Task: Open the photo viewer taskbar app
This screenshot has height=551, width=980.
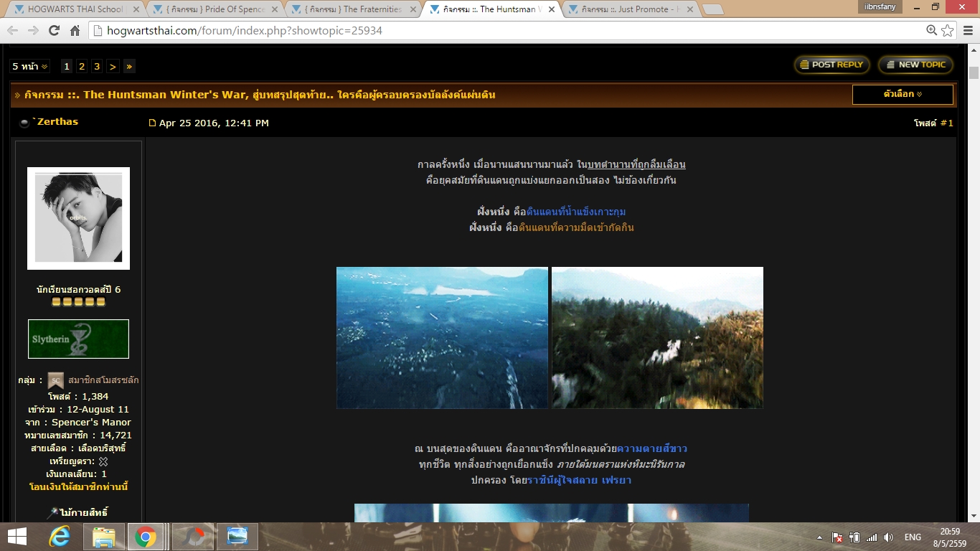Action: [236, 537]
